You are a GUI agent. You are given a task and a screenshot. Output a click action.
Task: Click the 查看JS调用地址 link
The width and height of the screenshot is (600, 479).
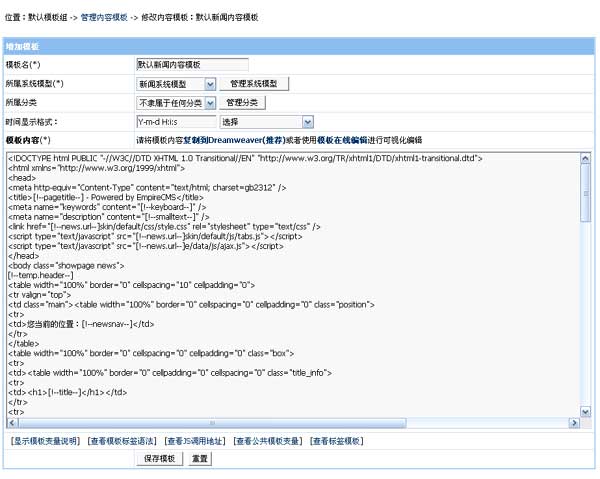point(195,441)
